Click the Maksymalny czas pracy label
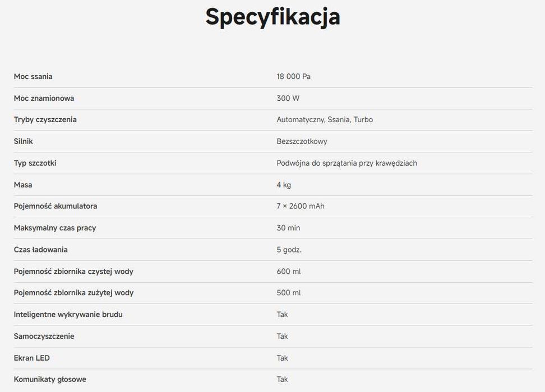The image size is (545, 392). [55, 228]
